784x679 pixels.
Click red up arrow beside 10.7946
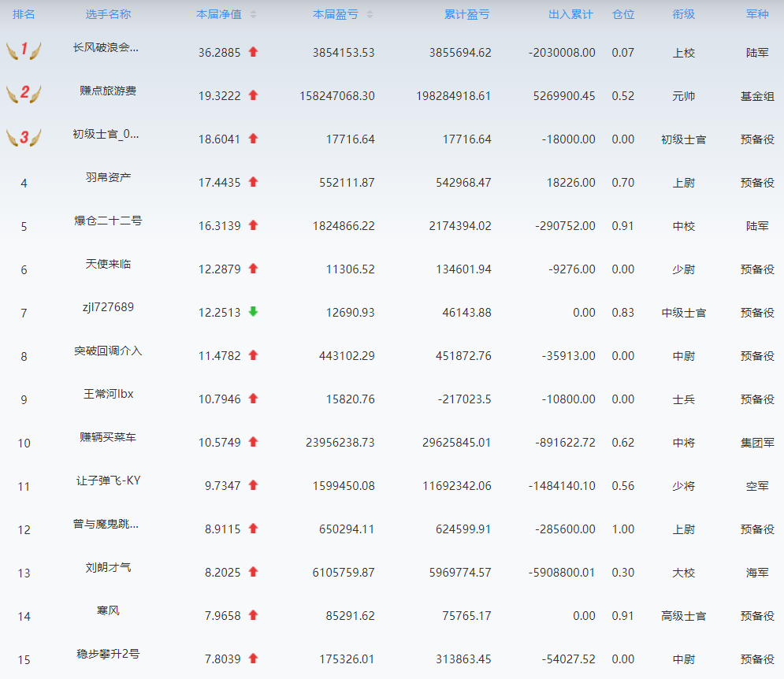tap(253, 399)
